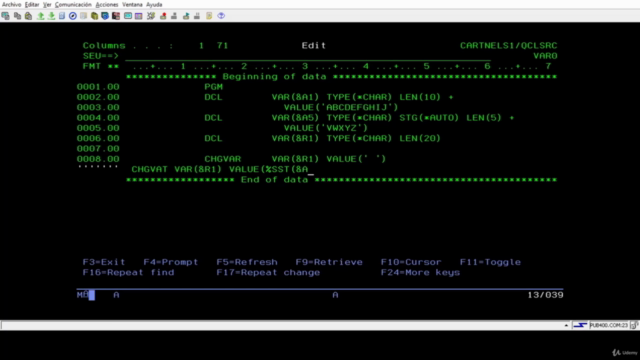
Task: Click the VAR0 member name
Action: [x=545, y=56]
